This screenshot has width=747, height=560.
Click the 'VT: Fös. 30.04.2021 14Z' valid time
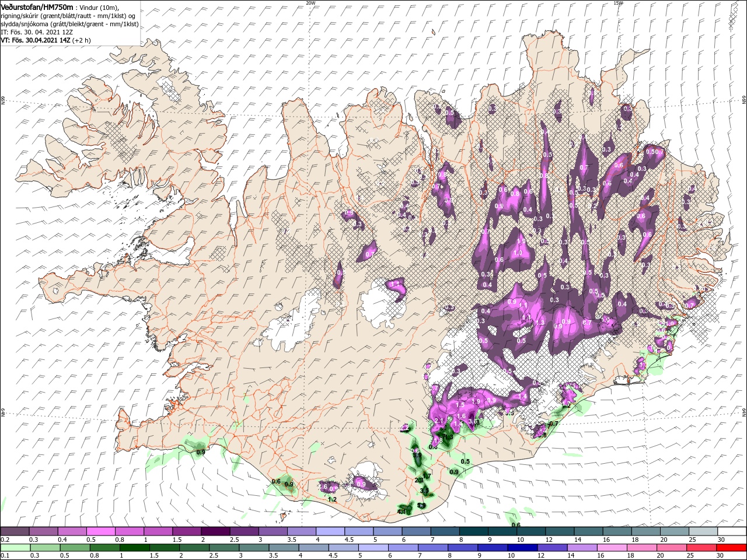(x=36, y=40)
